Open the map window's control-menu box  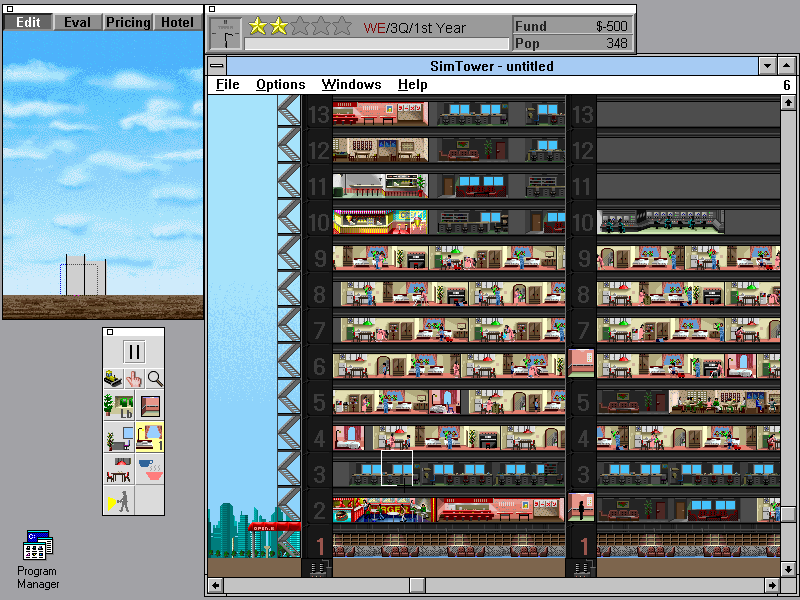tap(10, 9)
